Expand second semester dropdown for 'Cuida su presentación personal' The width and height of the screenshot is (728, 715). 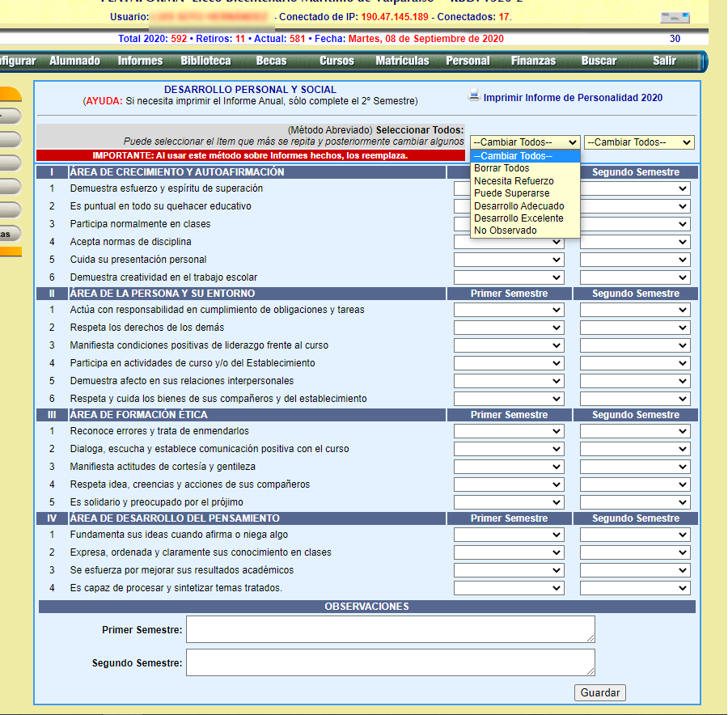point(635,260)
